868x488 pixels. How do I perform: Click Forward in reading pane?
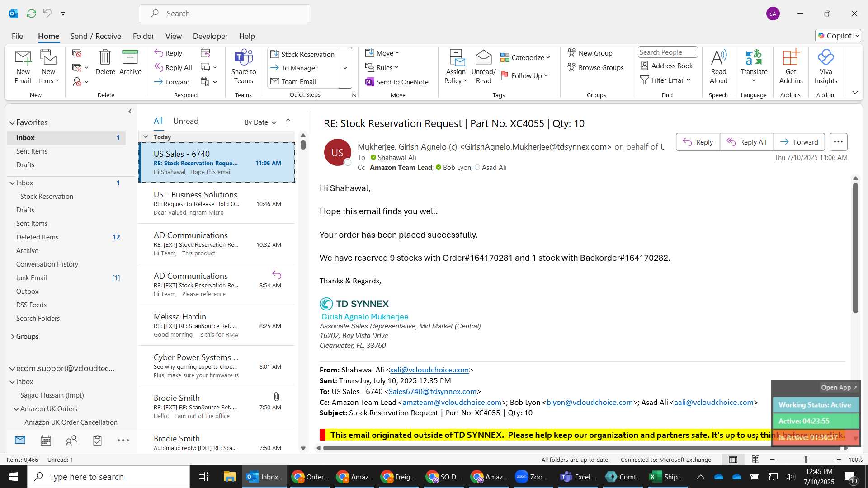click(x=799, y=142)
